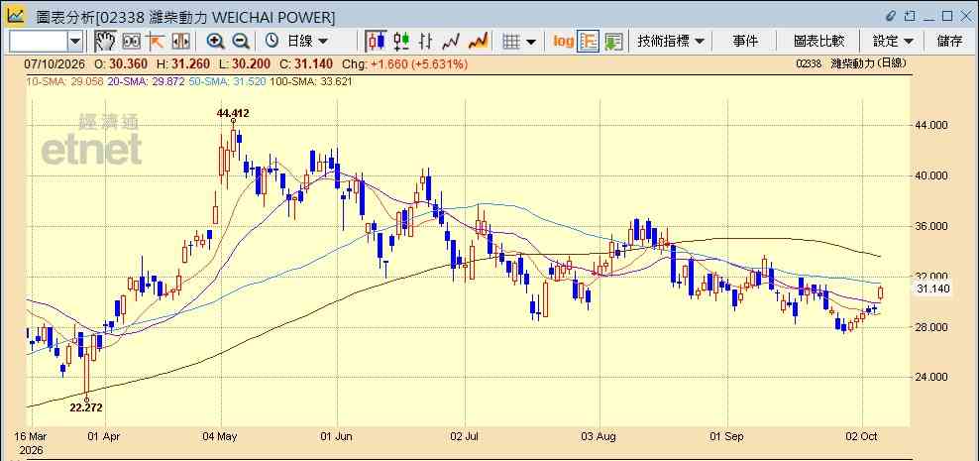Click the 事件 button
Screen dimensions: 980x461
click(745, 42)
